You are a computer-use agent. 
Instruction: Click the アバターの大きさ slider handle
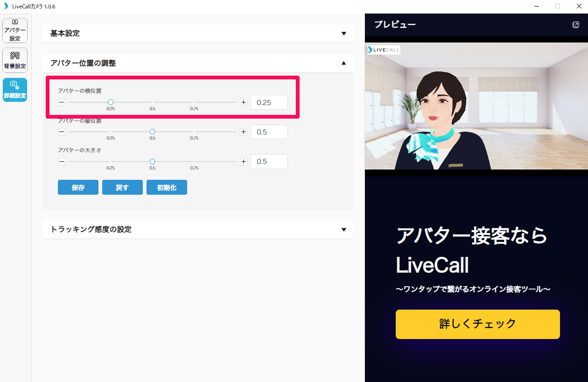(x=153, y=162)
